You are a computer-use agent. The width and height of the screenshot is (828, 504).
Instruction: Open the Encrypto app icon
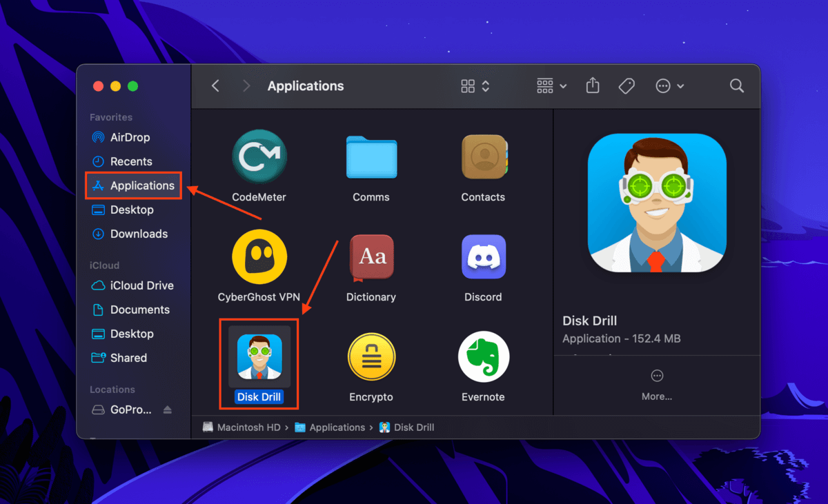[371, 356]
